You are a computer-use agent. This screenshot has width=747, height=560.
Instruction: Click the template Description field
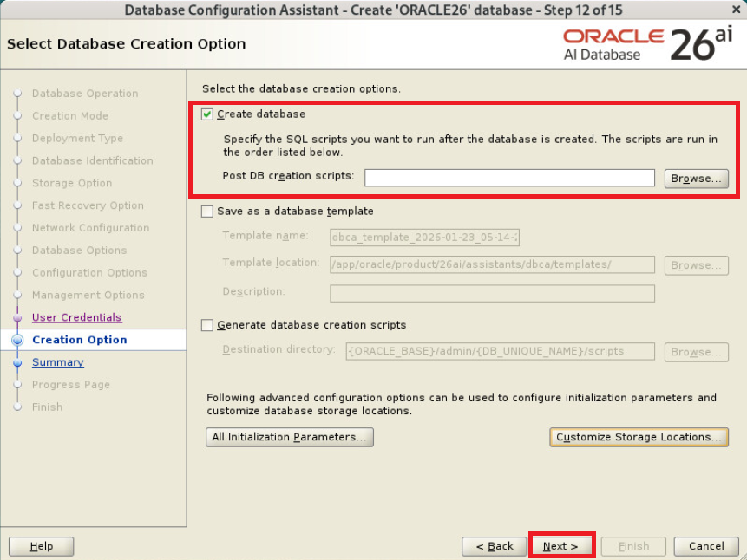click(x=492, y=293)
